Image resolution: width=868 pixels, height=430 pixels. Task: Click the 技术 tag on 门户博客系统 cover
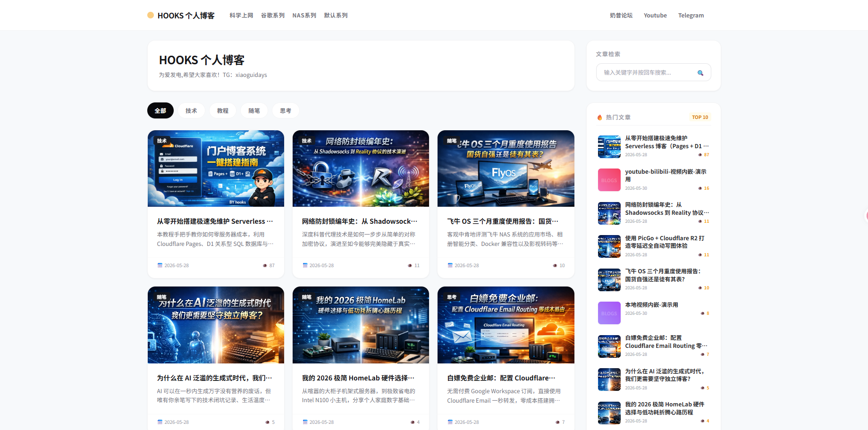click(162, 141)
